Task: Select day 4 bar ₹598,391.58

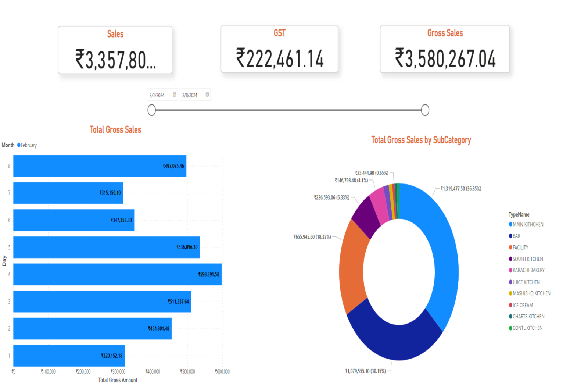Action: (x=118, y=274)
